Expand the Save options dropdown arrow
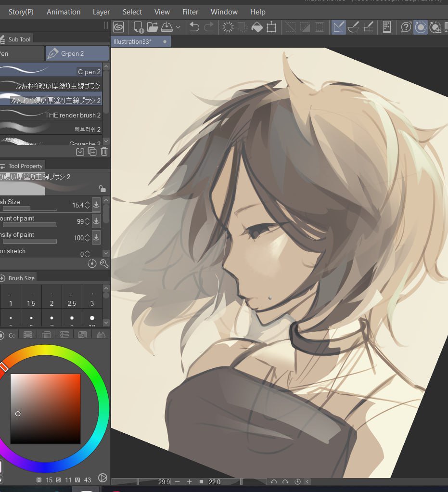Viewport: 448px width, 492px height. (x=178, y=27)
